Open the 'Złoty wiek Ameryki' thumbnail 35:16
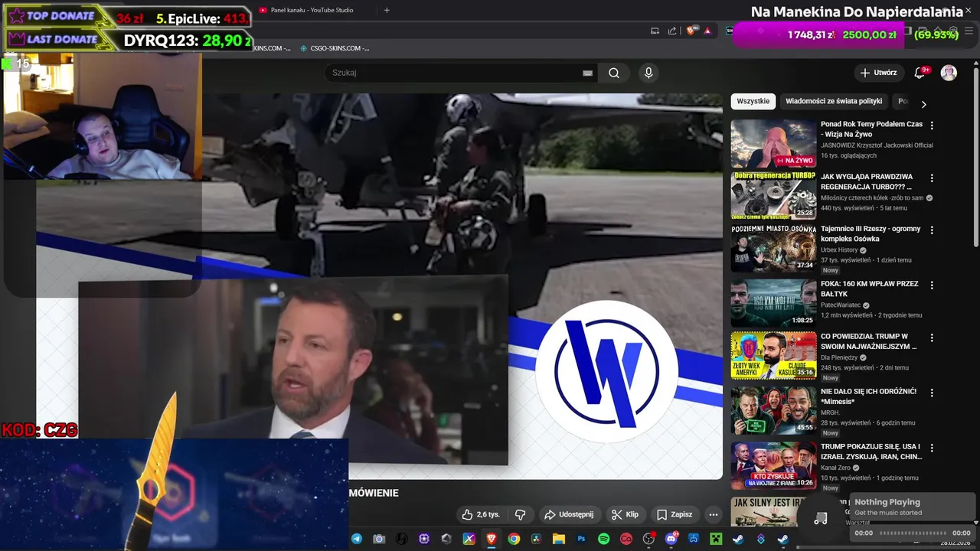Screen dimensions: 980x551 click(x=773, y=356)
